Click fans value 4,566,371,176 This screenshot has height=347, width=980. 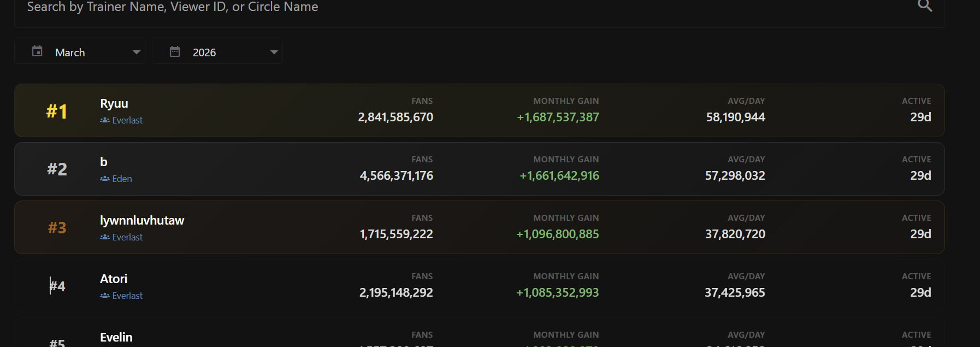coord(397,175)
